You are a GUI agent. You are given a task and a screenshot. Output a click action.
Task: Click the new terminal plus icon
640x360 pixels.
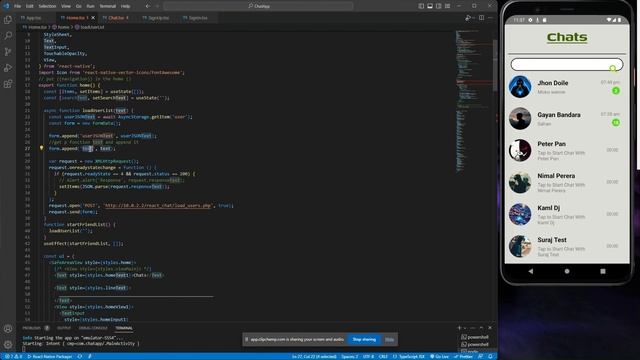pyautogui.click(x=459, y=328)
